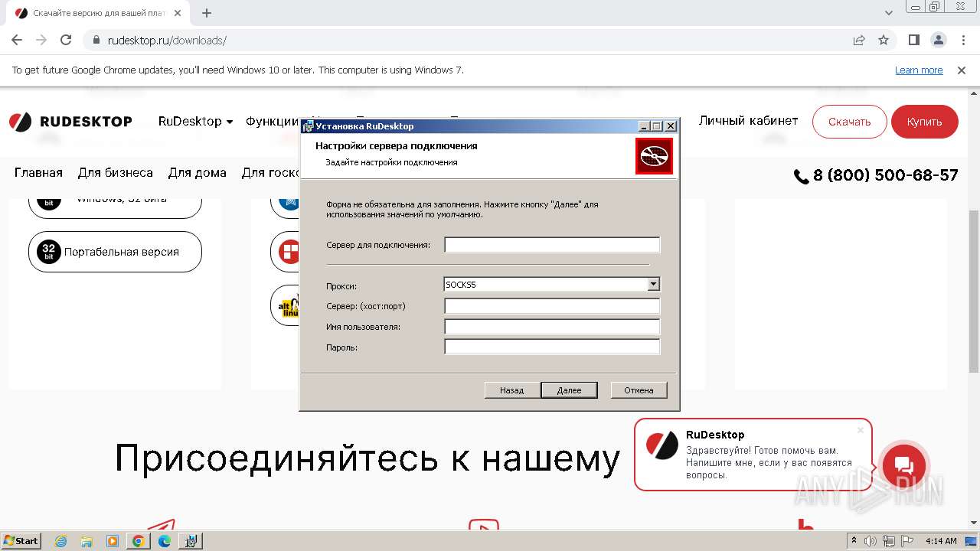The width and height of the screenshot is (980, 551).
Task: Focus the Имя пользователя input field
Action: (552, 327)
